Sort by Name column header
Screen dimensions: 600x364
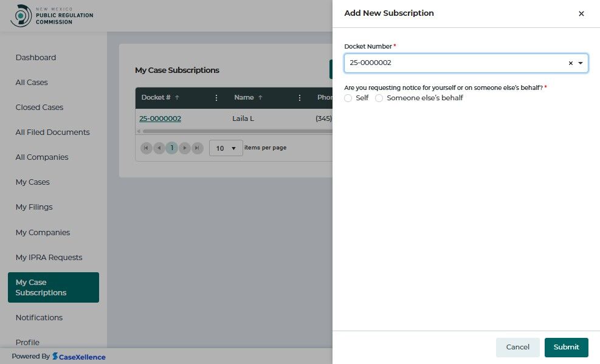pyautogui.click(x=244, y=97)
